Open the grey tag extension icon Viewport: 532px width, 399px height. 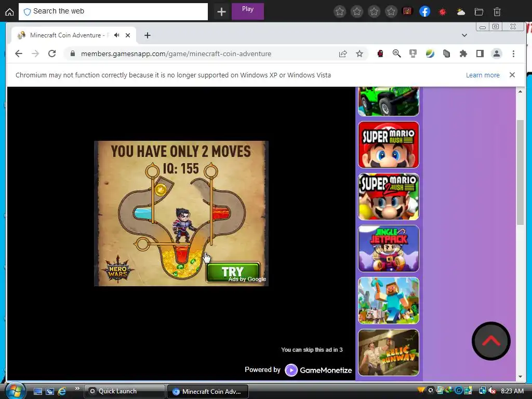click(x=446, y=54)
